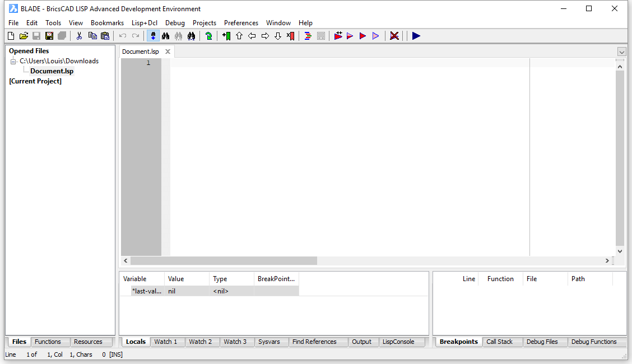
Task: Cut selection with the scissors icon
Action: pos(79,36)
